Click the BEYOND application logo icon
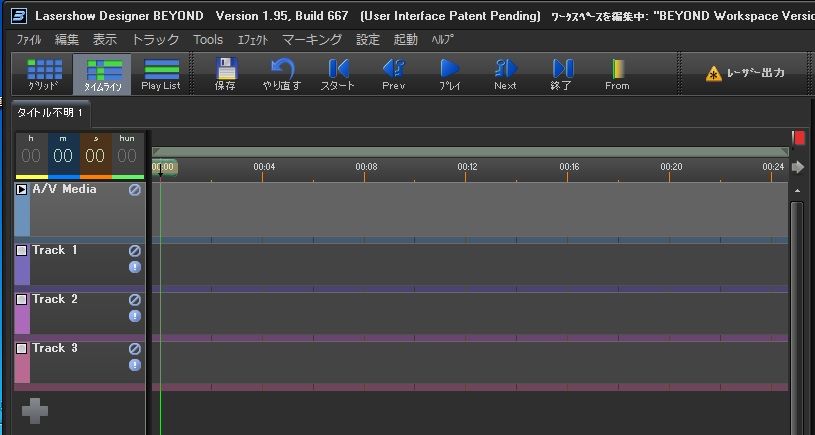 (x=19, y=16)
